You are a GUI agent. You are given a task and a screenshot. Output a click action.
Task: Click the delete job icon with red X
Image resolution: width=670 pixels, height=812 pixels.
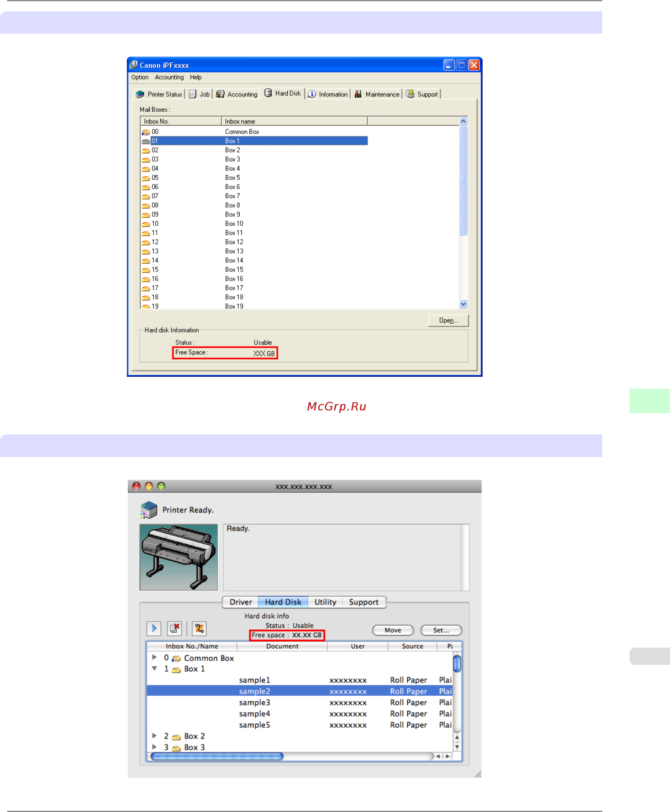[175, 629]
